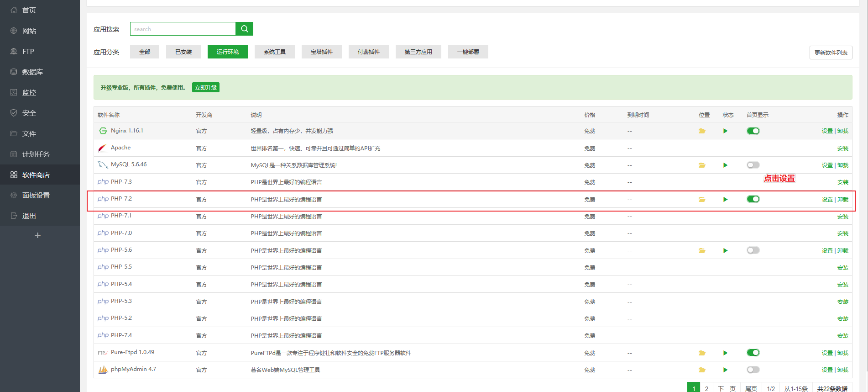Viewport: 868px width, 392px height.
Task: Click the 立即升级 upgrade button
Action: [206, 87]
